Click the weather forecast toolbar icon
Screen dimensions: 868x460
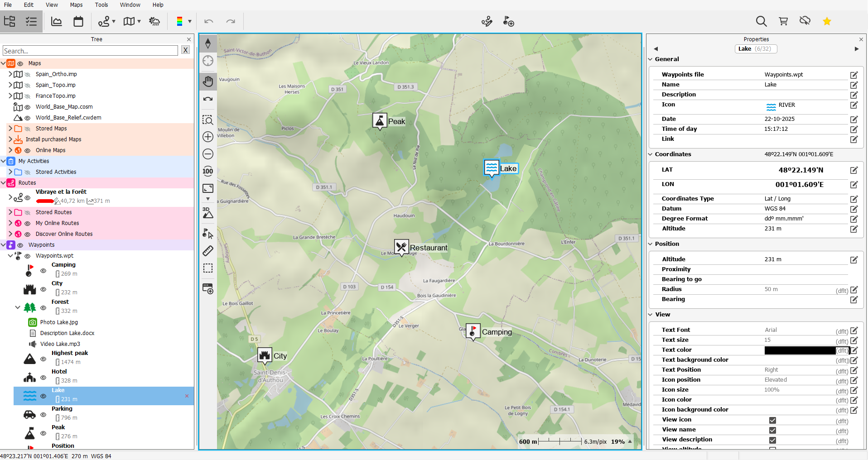154,21
